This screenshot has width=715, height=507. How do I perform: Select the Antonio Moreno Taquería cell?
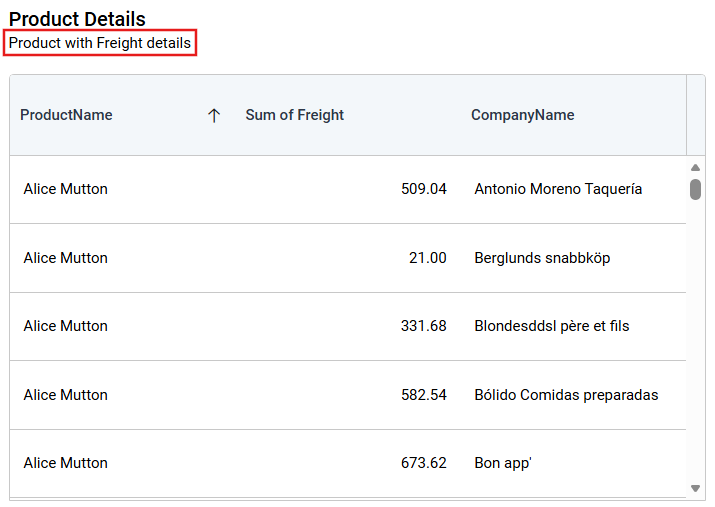click(558, 189)
